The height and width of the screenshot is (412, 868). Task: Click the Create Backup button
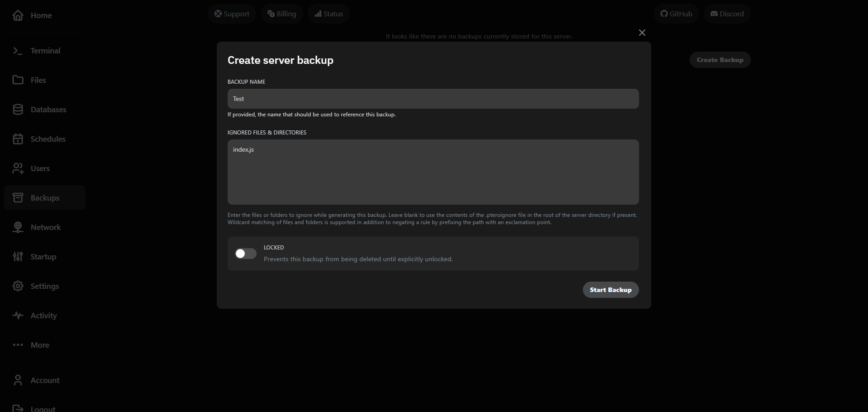click(x=720, y=59)
